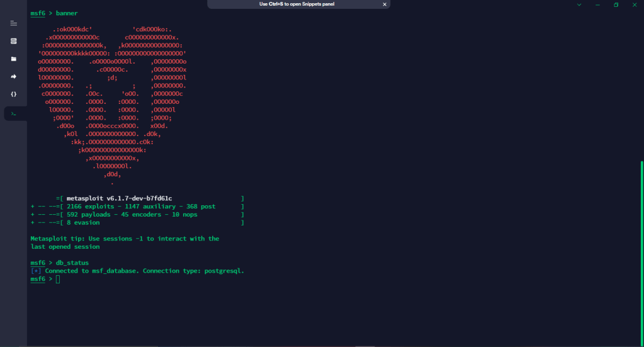This screenshot has width=644, height=347.
Task: Open Port Forwarding via the arrow icon
Action: pos(13,76)
